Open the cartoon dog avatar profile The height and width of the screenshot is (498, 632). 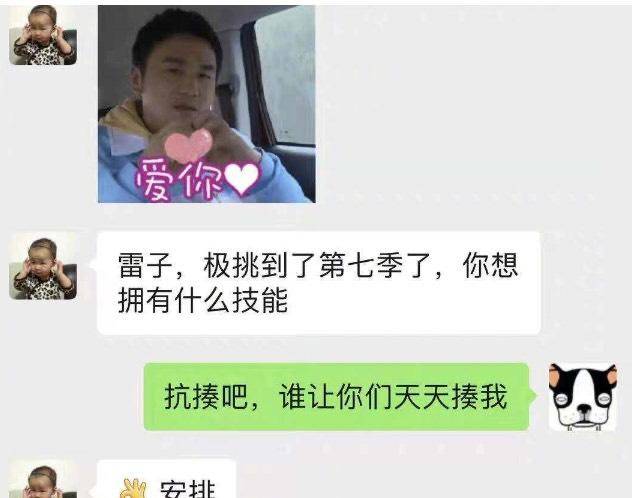point(583,397)
